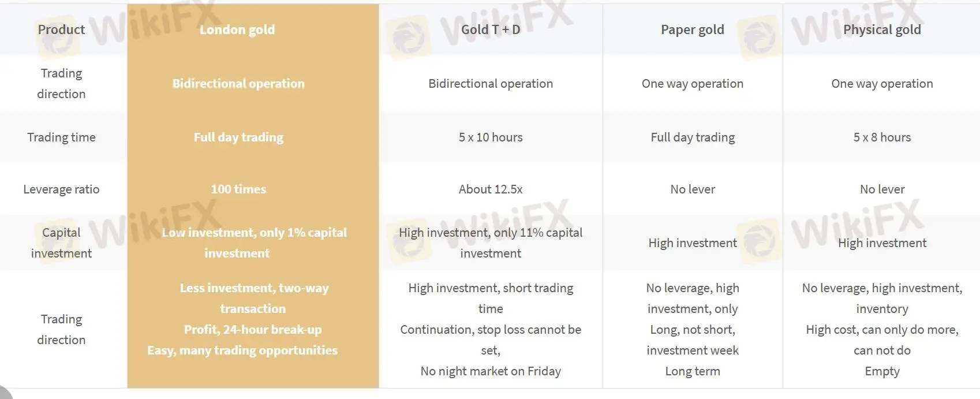Image resolution: width=980 pixels, height=399 pixels.
Task: Click London gold's Full day trading cell
Action: [x=238, y=137]
